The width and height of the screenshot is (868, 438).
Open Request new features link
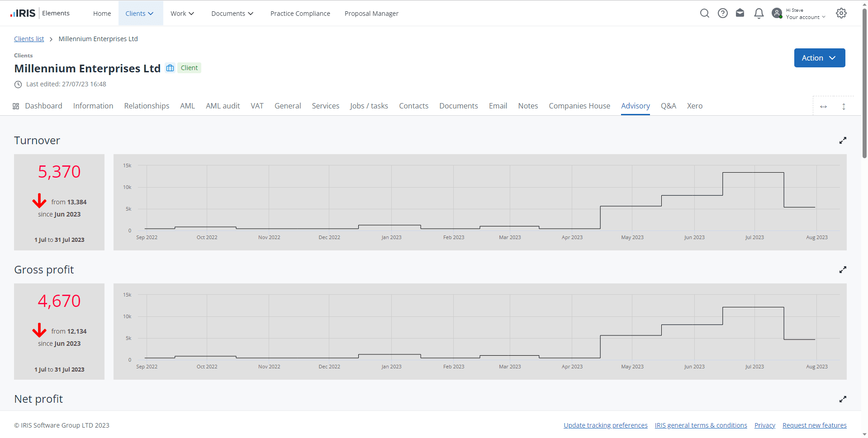(x=814, y=425)
